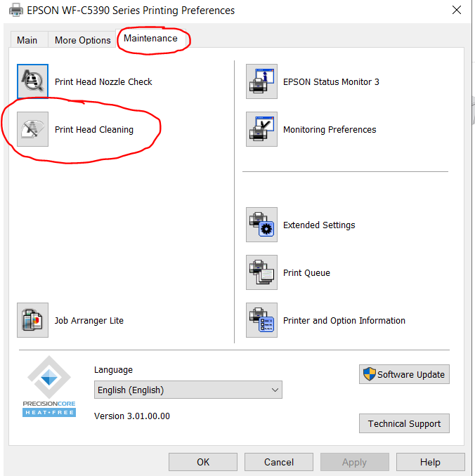Click the Language field label
The width and height of the screenshot is (475, 476).
click(x=113, y=370)
